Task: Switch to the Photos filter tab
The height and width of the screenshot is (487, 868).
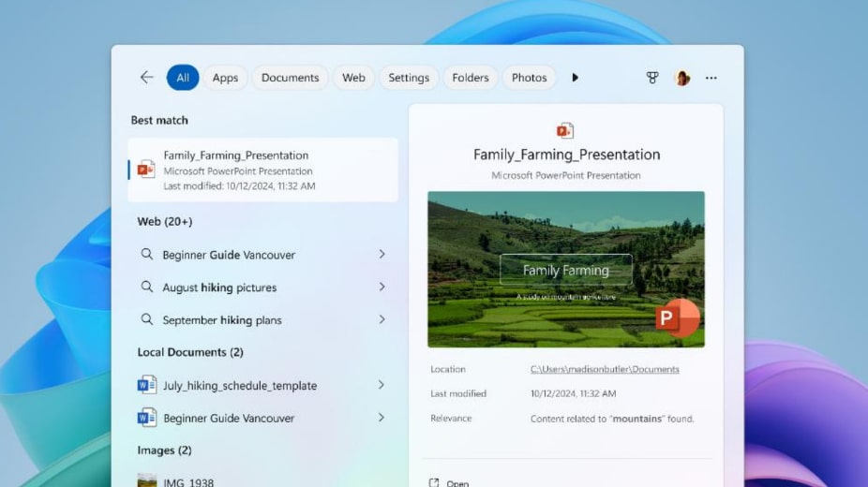Action: pos(529,78)
